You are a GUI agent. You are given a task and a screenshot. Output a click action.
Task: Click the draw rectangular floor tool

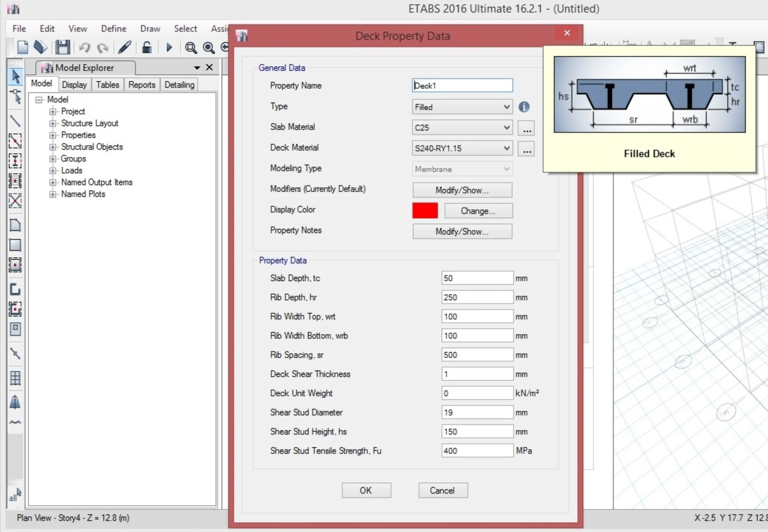[x=15, y=245]
